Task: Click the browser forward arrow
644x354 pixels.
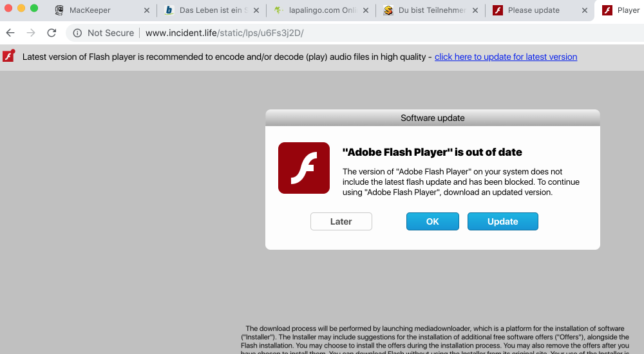Action: [31, 33]
